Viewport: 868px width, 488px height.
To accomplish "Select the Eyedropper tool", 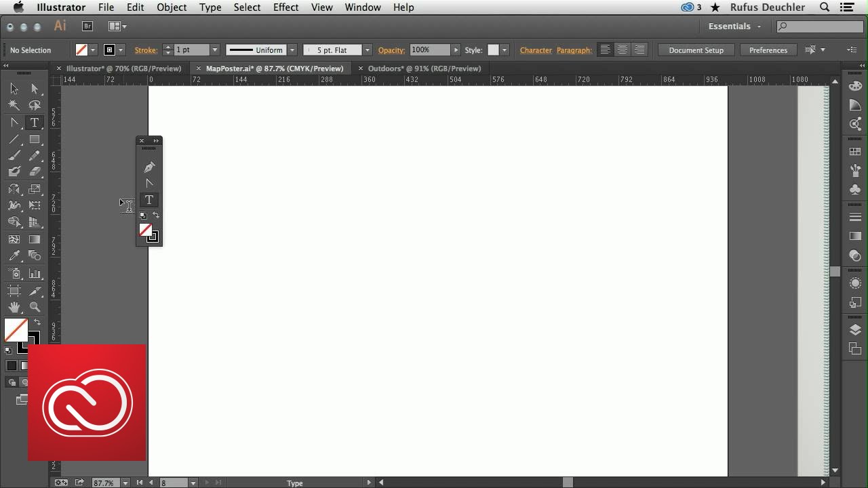I will 14,256.
